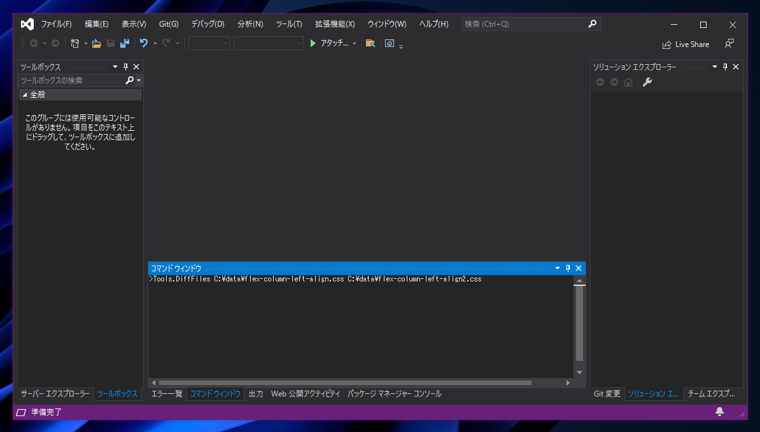Open the 分析(N) menu
This screenshot has height=432, width=760.
coord(250,24)
